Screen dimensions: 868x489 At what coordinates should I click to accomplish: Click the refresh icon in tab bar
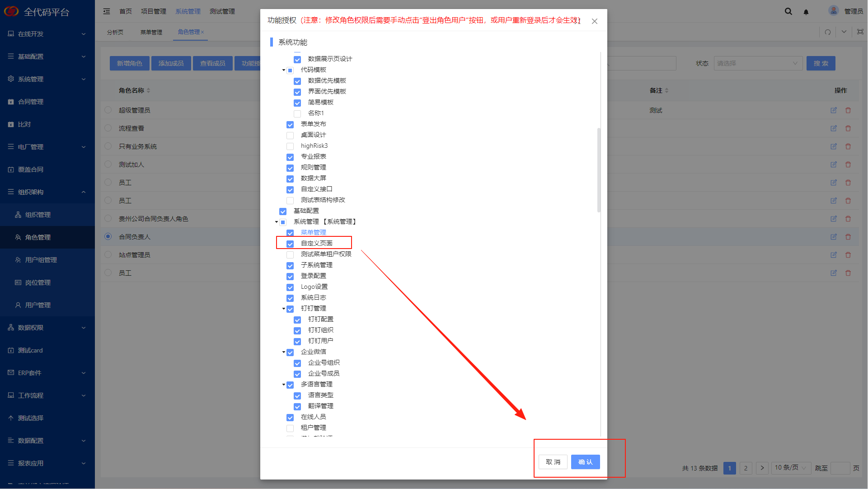pos(828,32)
